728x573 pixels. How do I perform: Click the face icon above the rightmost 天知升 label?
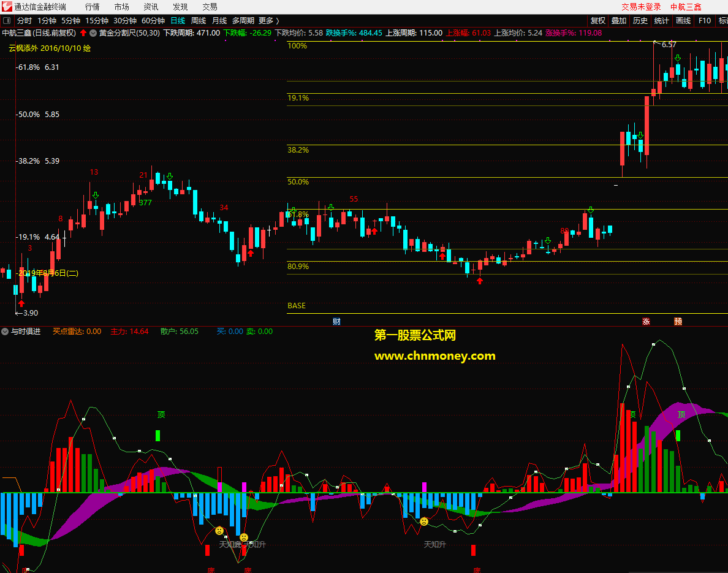click(424, 522)
